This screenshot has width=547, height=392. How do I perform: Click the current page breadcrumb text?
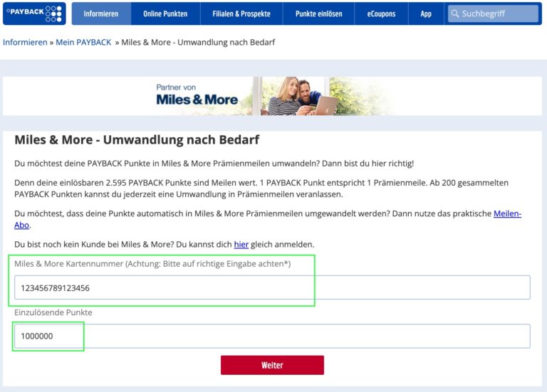point(198,42)
